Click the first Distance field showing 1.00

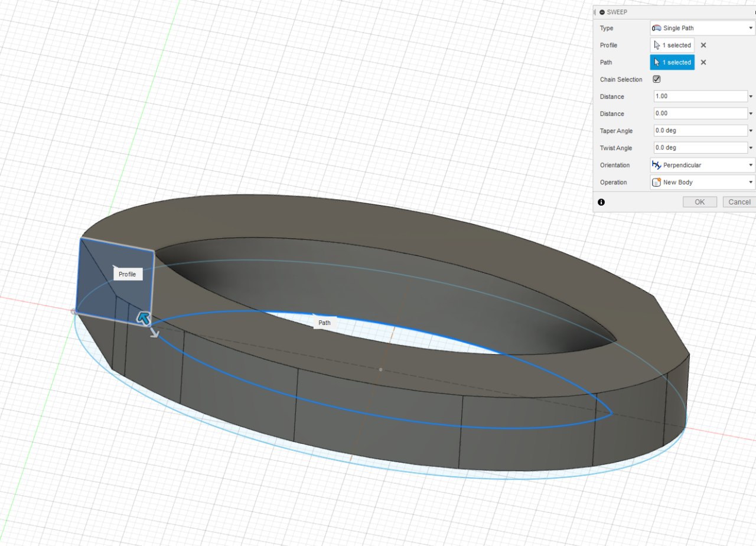tap(700, 96)
